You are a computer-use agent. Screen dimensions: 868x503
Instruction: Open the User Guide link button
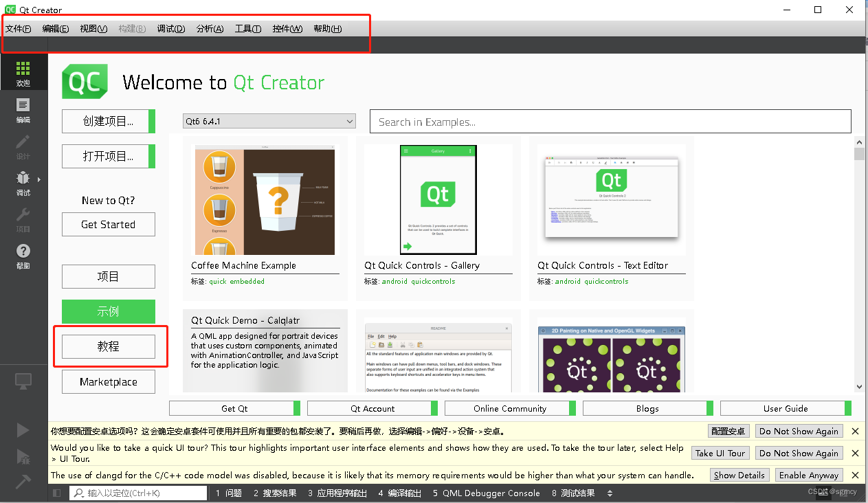tap(786, 409)
